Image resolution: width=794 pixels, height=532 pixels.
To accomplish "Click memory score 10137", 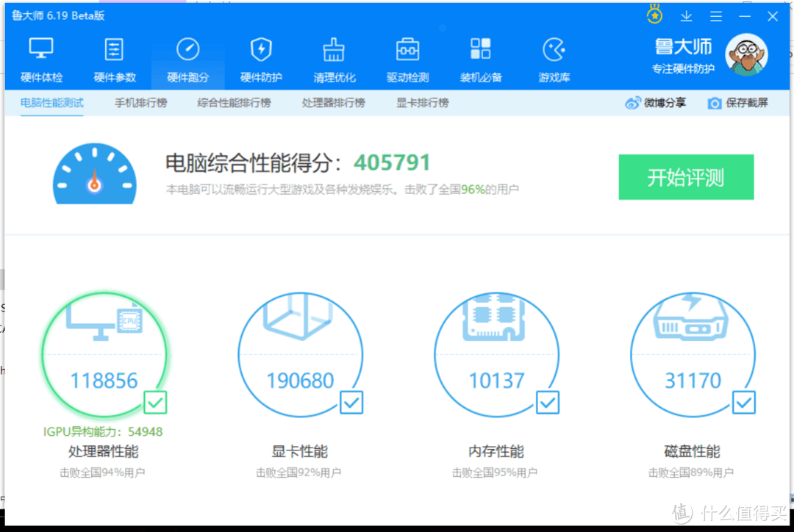I will (496, 381).
